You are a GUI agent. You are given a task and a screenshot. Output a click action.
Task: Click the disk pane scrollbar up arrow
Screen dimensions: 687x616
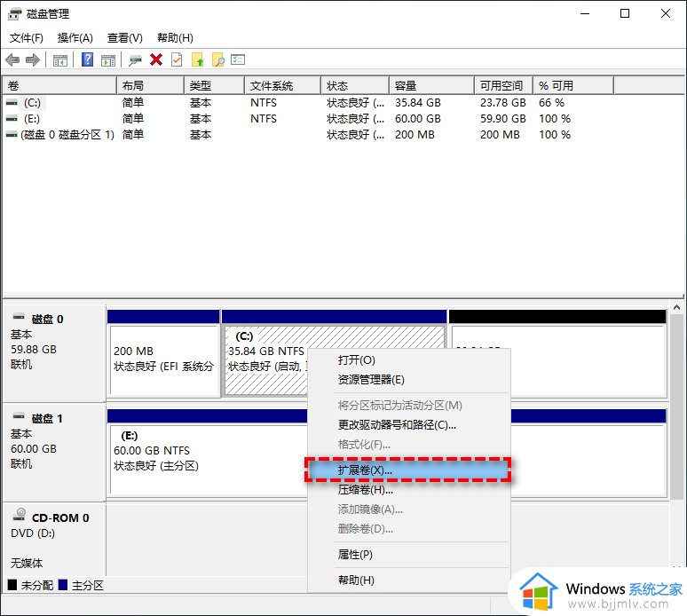point(676,308)
